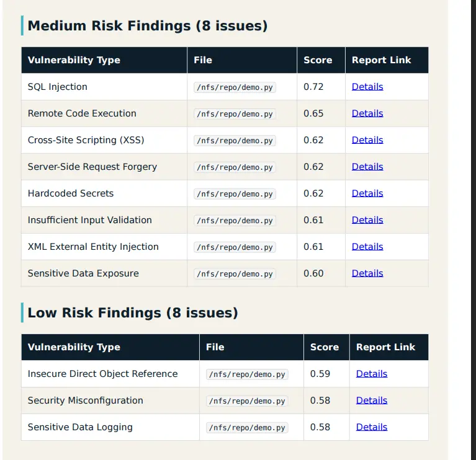Open Details link for Cross-Site Scripting (XSS)

click(x=367, y=140)
